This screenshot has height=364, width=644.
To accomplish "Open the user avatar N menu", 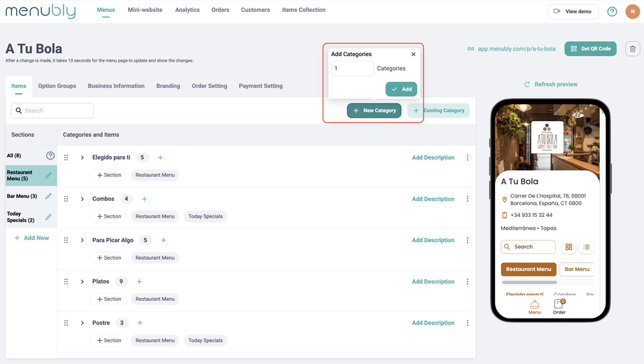I will [633, 11].
